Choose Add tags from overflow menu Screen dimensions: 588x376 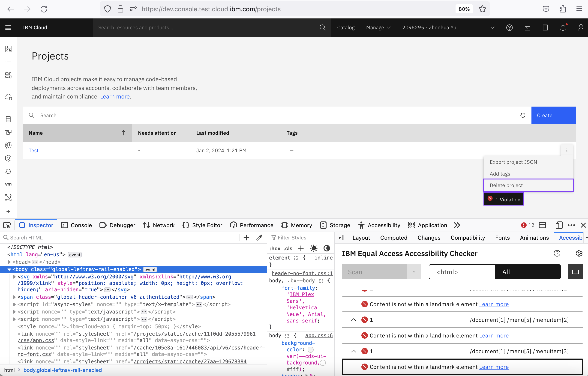coord(528,174)
